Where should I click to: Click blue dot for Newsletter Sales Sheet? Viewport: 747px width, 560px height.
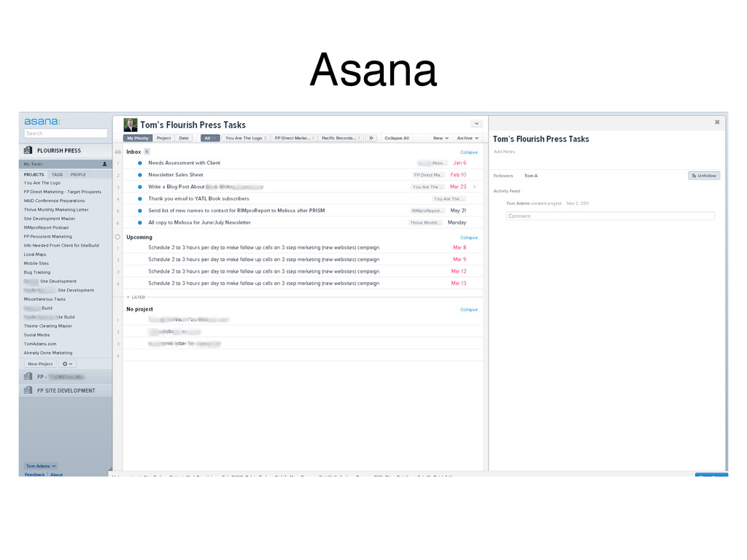(140, 175)
